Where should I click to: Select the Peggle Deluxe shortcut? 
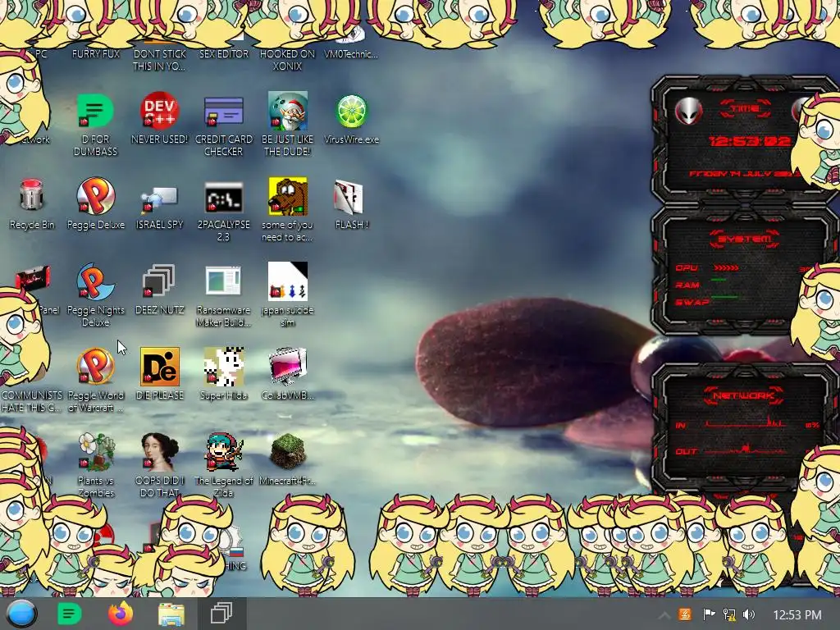click(95, 196)
